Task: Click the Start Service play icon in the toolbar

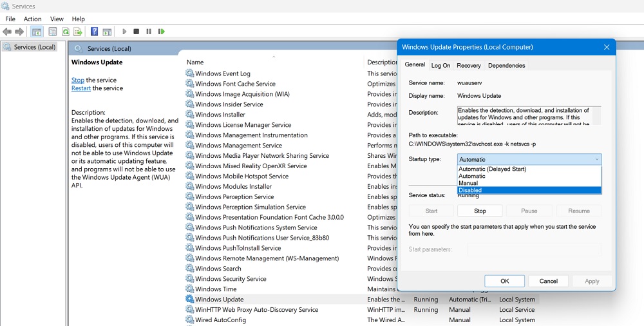Action: pyautogui.click(x=124, y=32)
